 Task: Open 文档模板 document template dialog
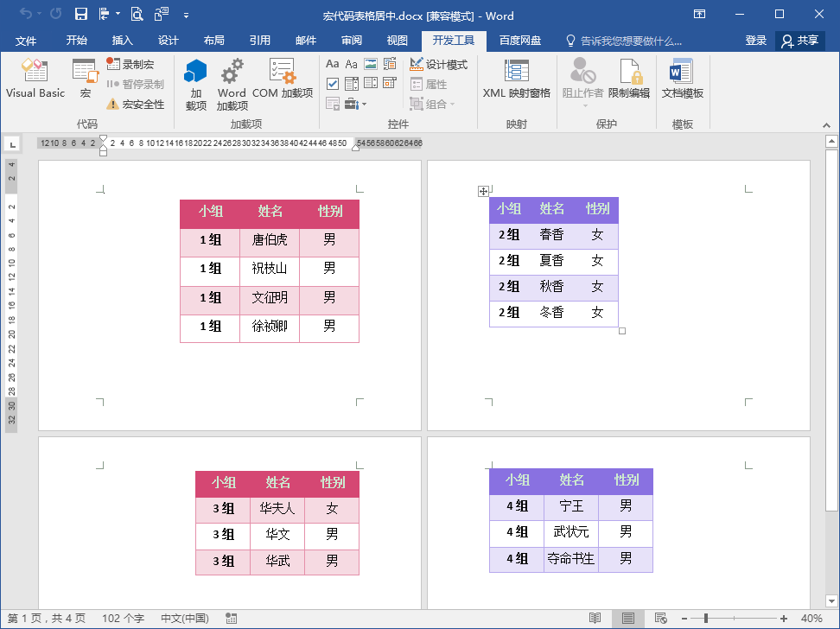click(682, 79)
